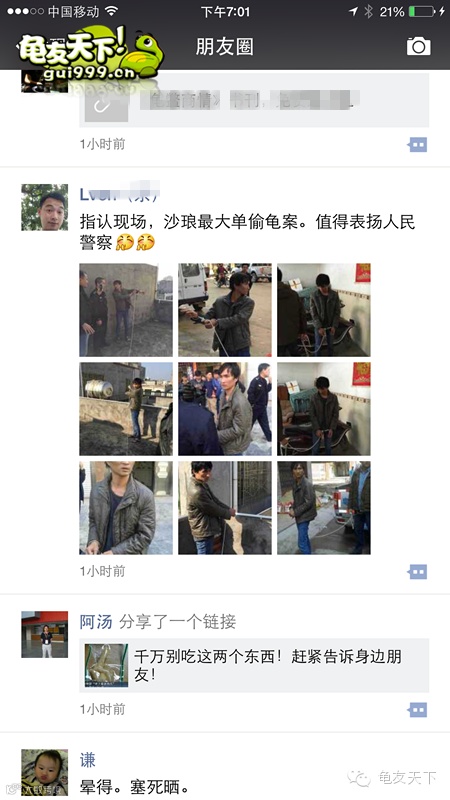Open bottom-right photo of man holding a rope

pyautogui.click(x=324, y=508)
